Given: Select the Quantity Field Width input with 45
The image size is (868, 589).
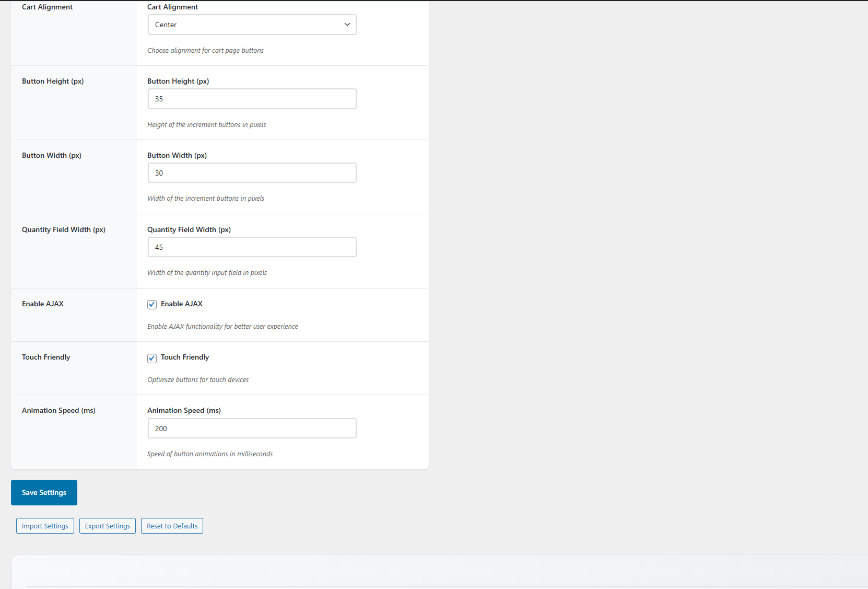Looking at the screenshot, I should click(252, 247).
